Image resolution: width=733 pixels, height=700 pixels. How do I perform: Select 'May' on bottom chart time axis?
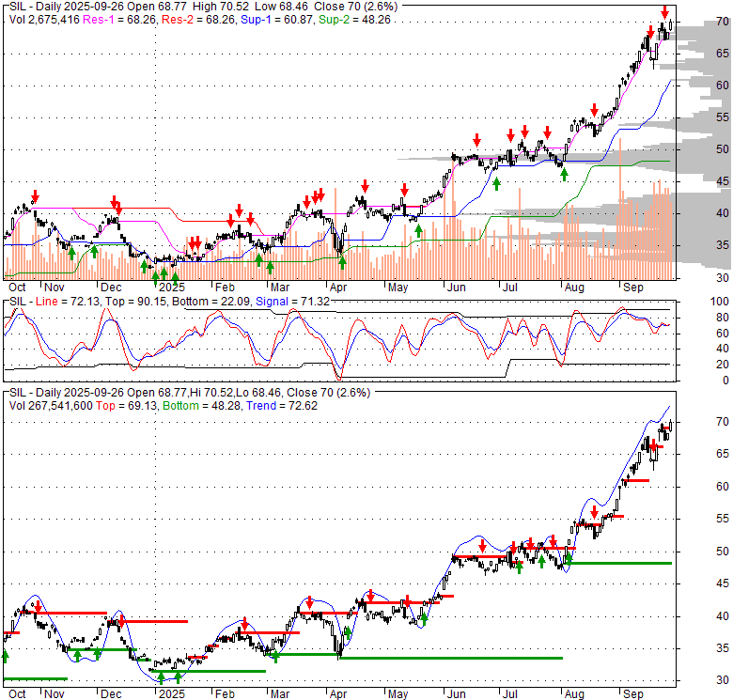398,694
